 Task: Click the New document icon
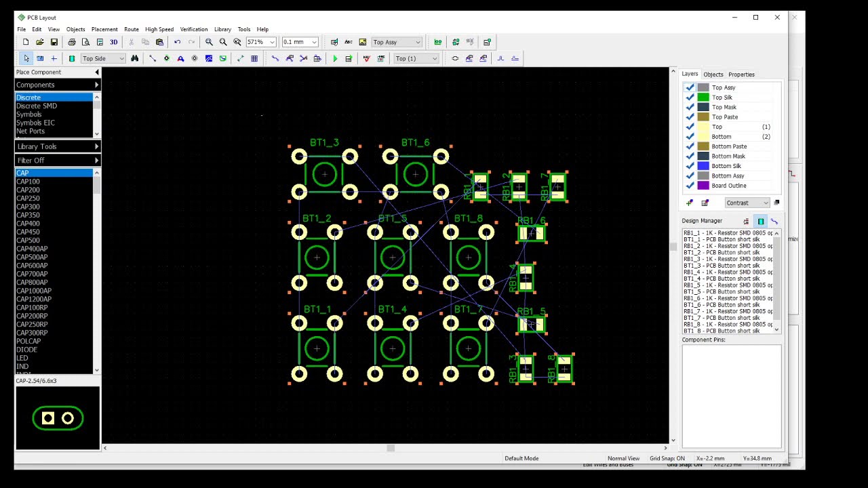point(26,42)
